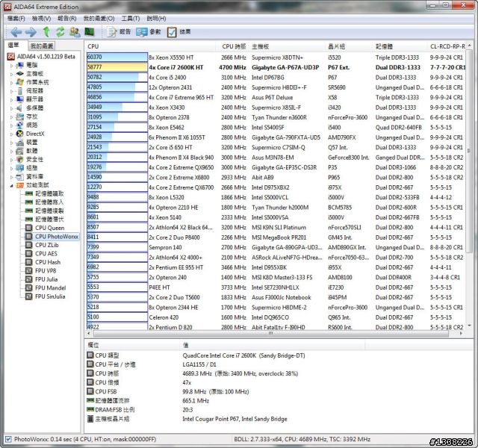The image size is (478, 448).
Task: Open the 檔案(F) File menu
Action: point(16,19)
